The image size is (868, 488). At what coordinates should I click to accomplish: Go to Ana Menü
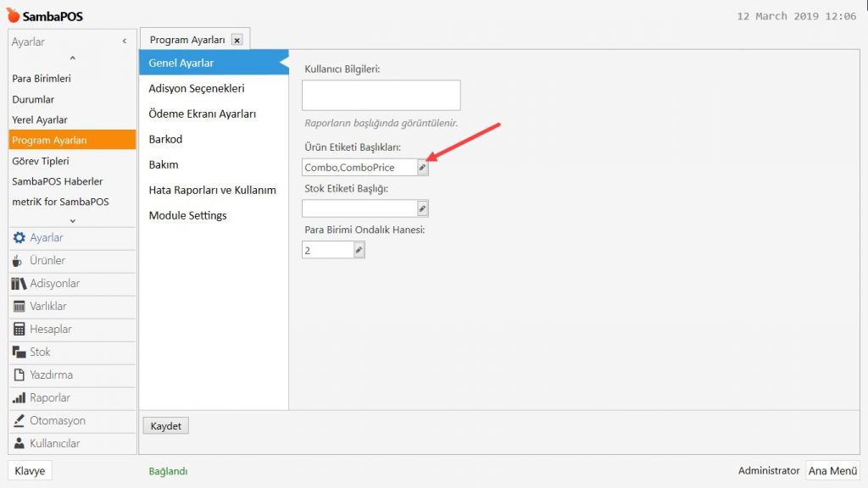[832, 471]
